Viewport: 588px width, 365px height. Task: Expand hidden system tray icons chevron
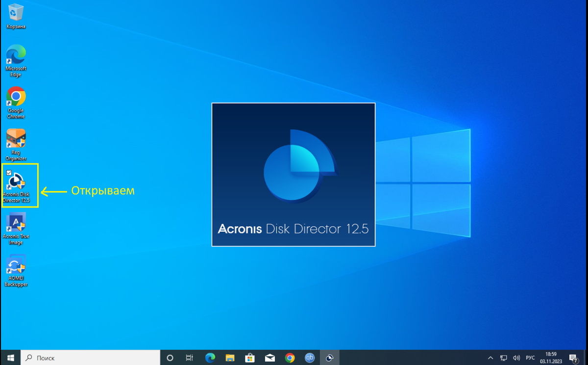pos(491,358)
